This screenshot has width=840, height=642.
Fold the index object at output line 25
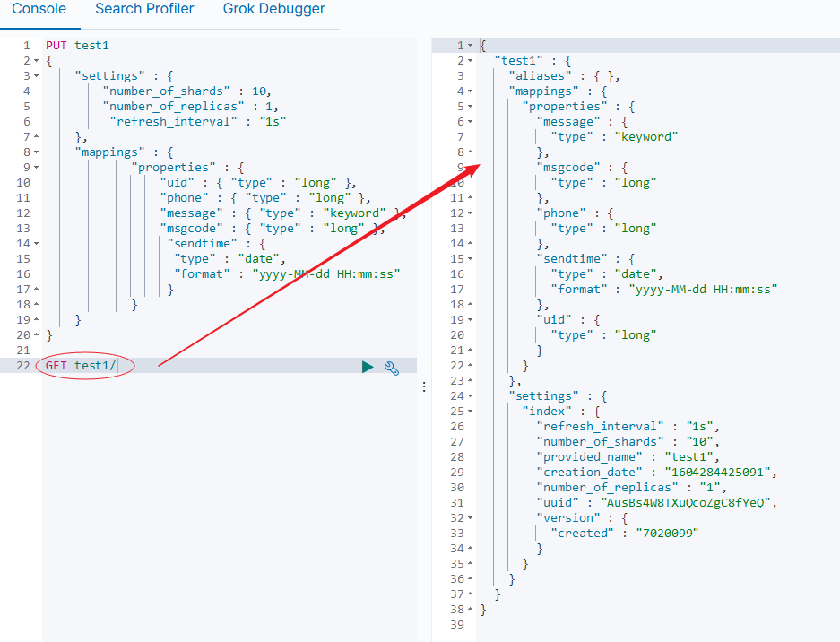[471, 412]
